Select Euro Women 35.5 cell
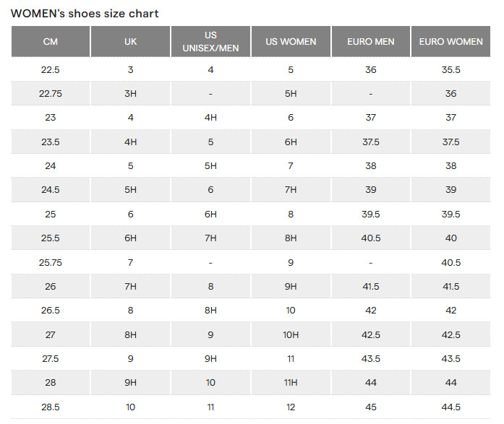This screenshot has height=424, width=504. [451, 69]
